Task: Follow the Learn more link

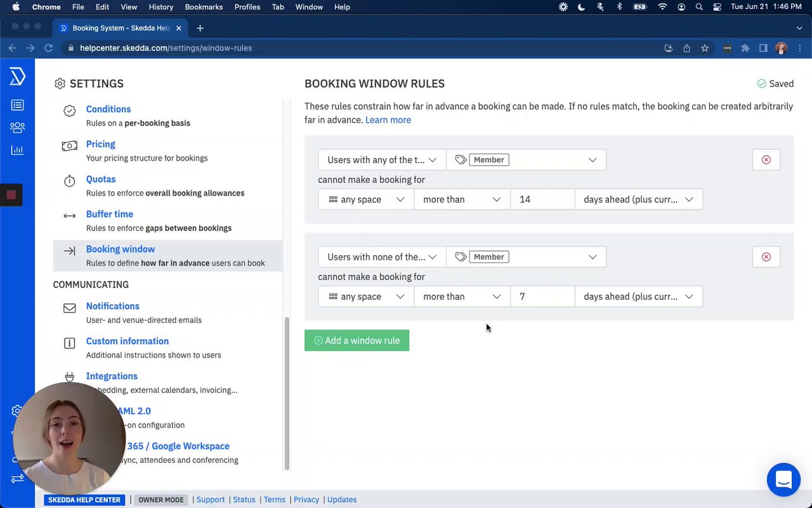Action: 388,120
